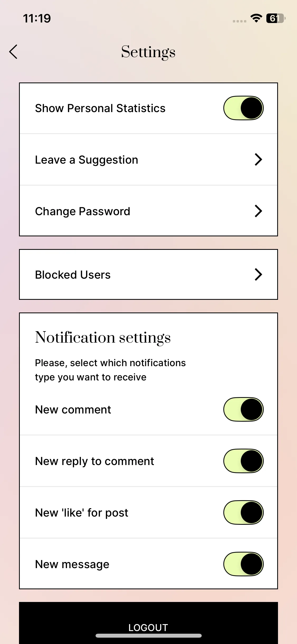Tap the clock showing 11:19

point(37,19)
